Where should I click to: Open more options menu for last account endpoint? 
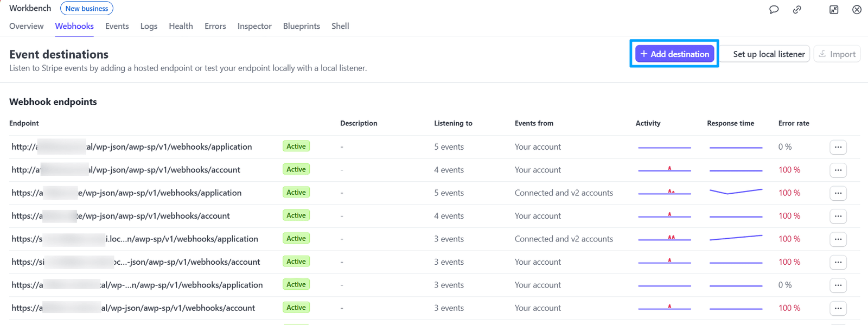[838, 308]
